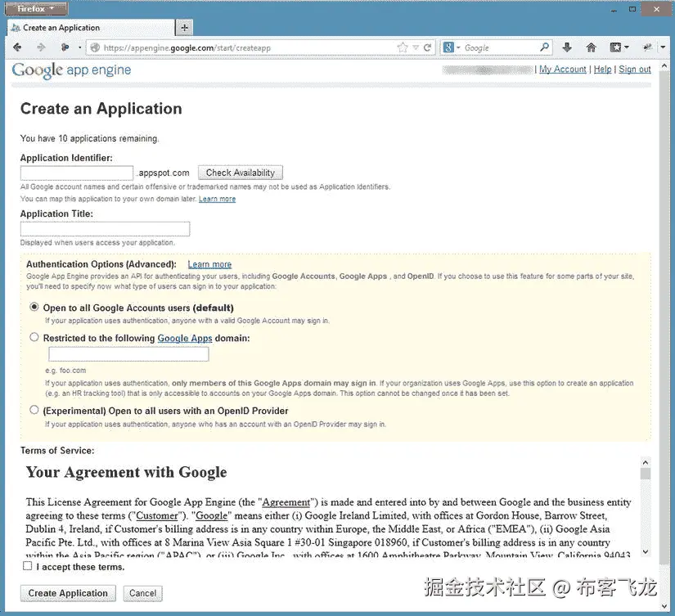The image size is (675, 616).
Task: Click the Cancel button
Action: tap(143, 593)
